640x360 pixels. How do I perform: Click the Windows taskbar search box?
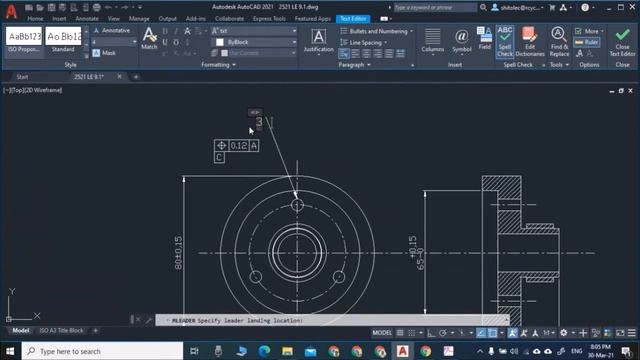102,351
